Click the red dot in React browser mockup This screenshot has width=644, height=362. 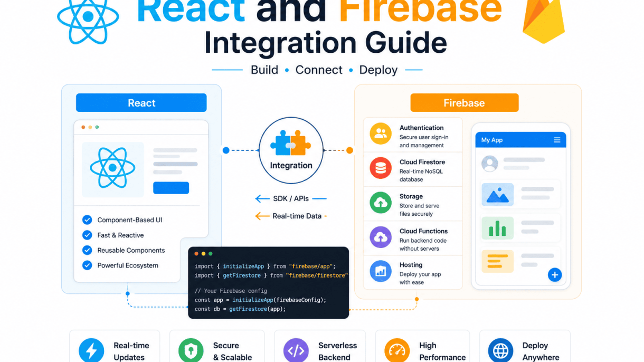[x=83, y=127]
